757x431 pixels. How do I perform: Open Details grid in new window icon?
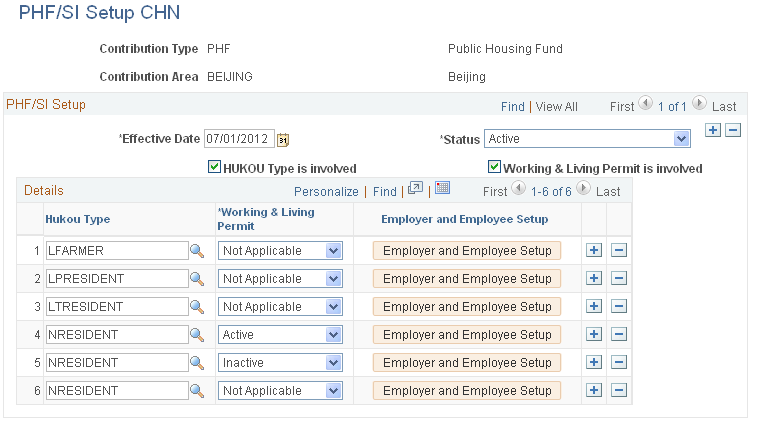(x=415, y=188)
